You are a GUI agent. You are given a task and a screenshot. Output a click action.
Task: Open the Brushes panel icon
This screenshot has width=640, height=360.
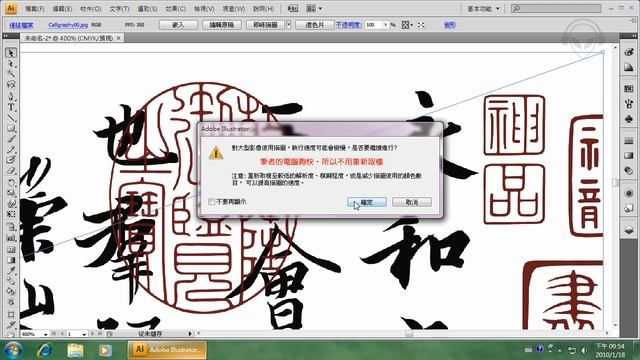coord(629,104)
